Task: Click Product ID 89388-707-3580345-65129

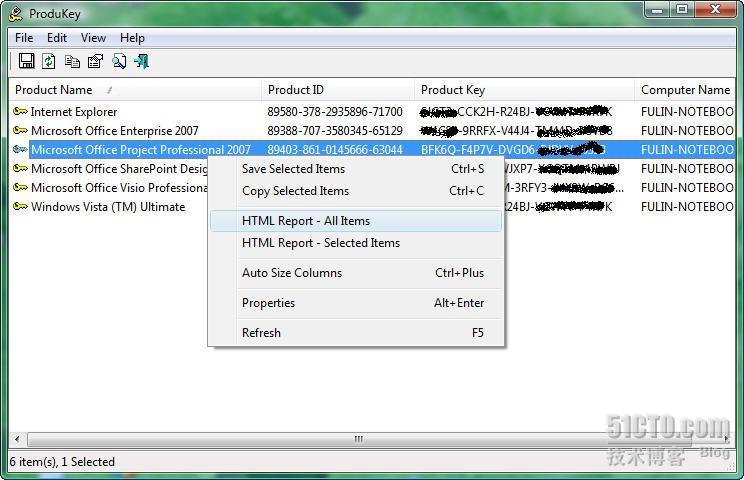Action: pos(335,131)
